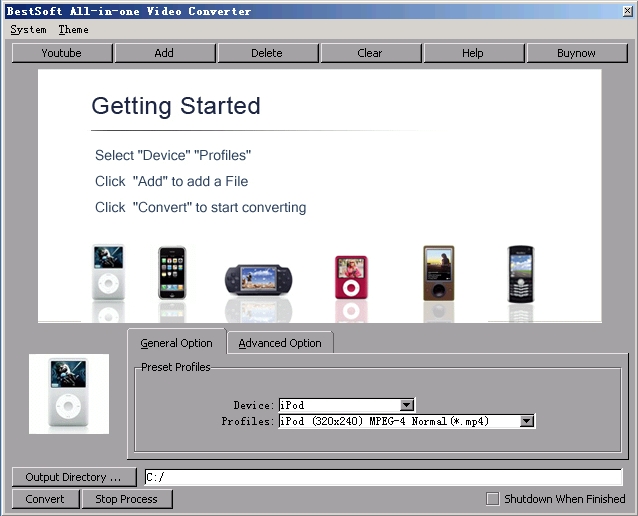Switch to the Advanced Option tab
638x516 pixels.
280,343
